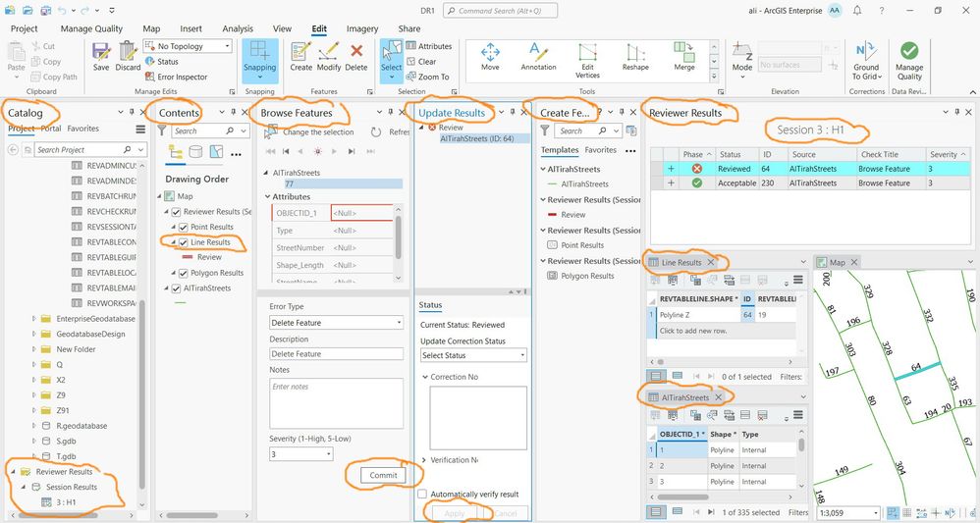Choose the Reshape tool

[635, 56]
